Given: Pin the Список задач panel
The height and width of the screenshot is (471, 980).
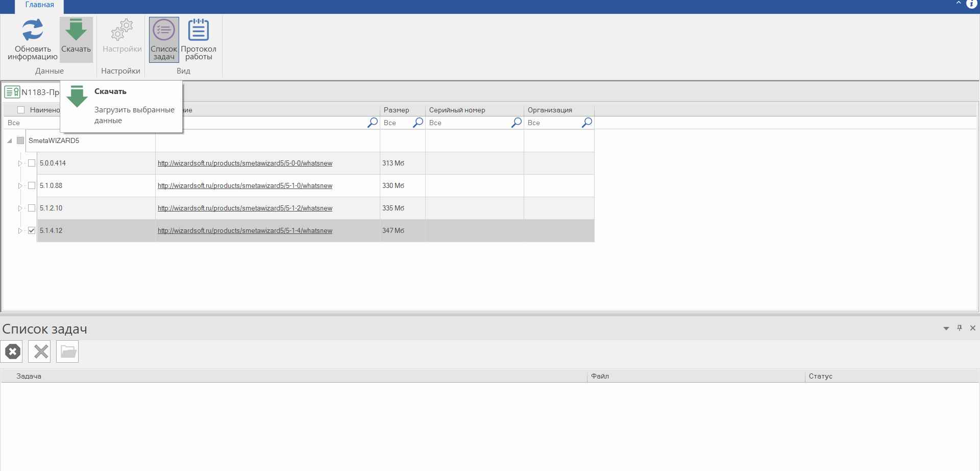Looking at the screenshot, I should [960, 328].
